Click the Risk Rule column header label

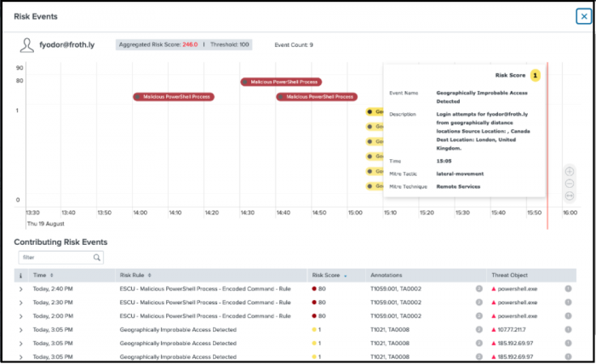132,276
